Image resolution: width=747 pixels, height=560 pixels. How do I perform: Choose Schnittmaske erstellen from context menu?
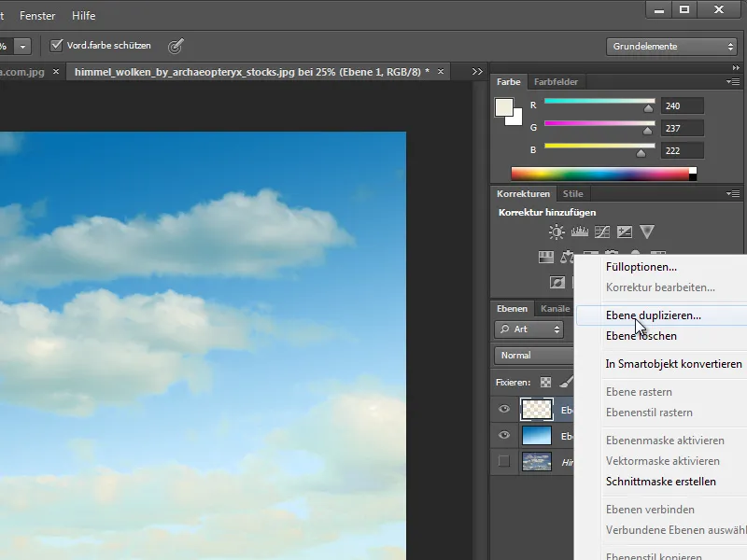[x=661, y=482]
